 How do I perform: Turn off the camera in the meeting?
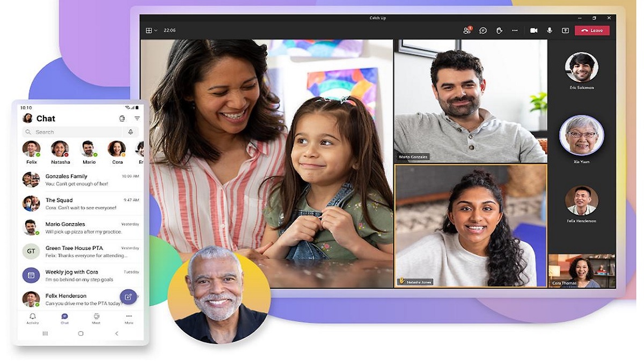pos(533,31)
